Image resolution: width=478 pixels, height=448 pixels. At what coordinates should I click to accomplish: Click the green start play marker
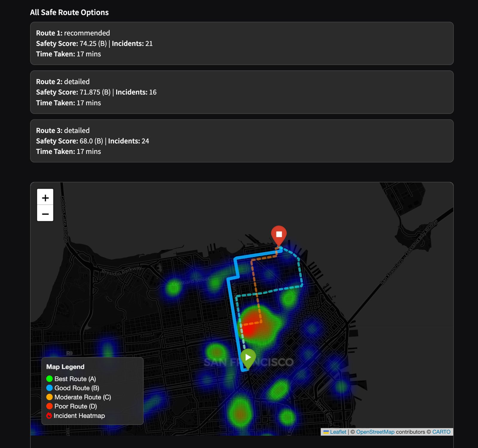coord(248,358)
